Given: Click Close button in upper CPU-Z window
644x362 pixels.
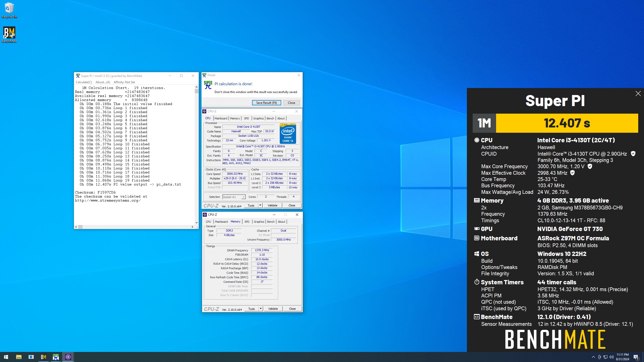Looking at the screenshot, I should coord(292,205).
